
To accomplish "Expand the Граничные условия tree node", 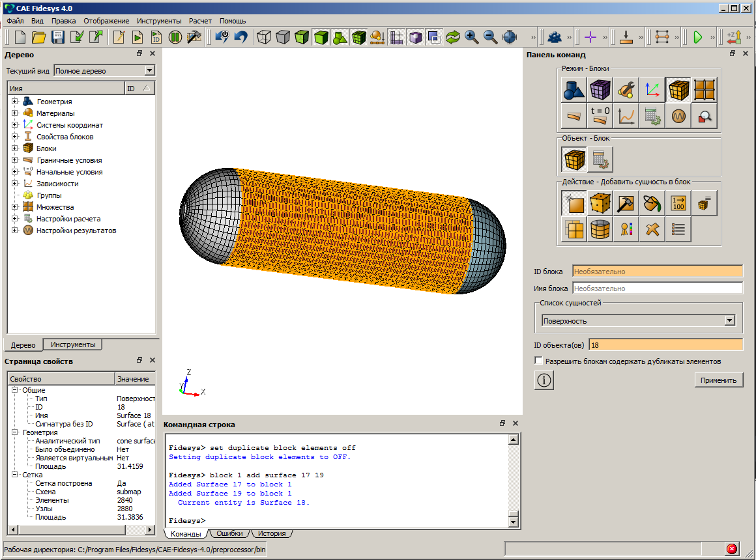I will tap(14, 160).
